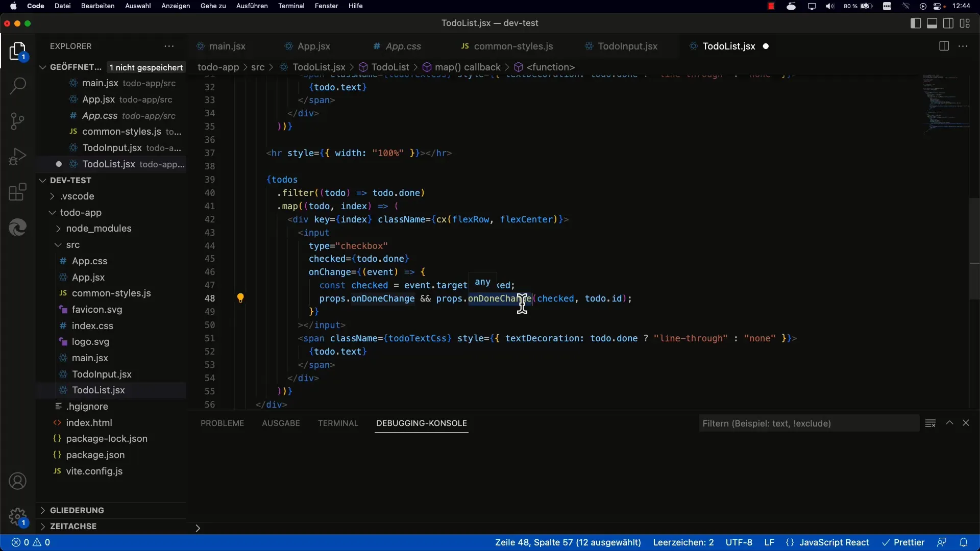The width and height of the screenshot is (980, 551).
Task: Change indentation Leerzeichen: 2
Action: tap(683, 542)
